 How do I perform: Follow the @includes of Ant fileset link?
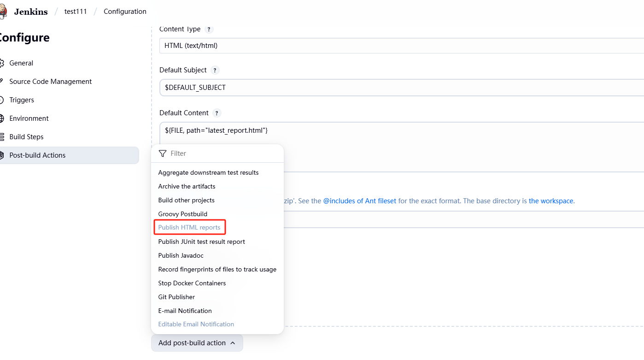coord(360,201)
